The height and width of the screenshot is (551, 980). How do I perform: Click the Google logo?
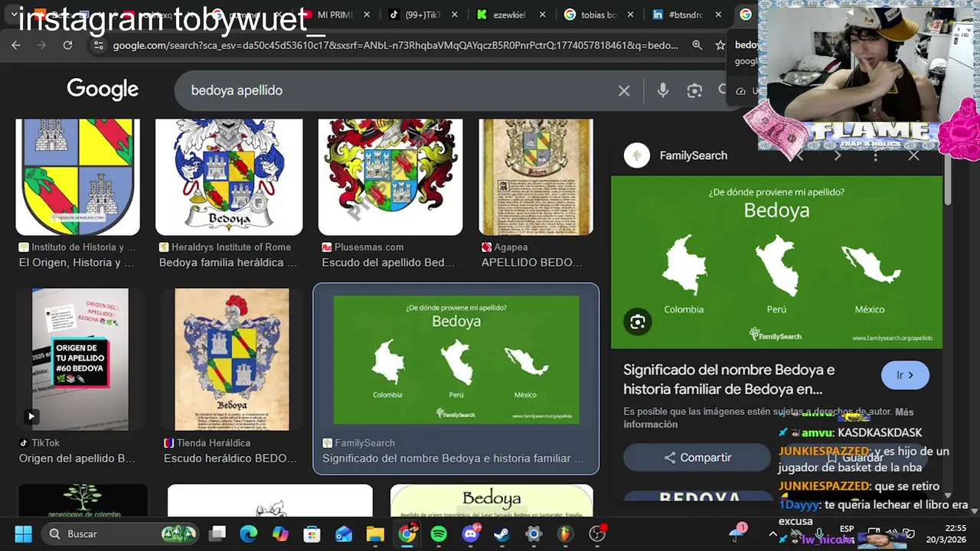(x=103, y=90)
